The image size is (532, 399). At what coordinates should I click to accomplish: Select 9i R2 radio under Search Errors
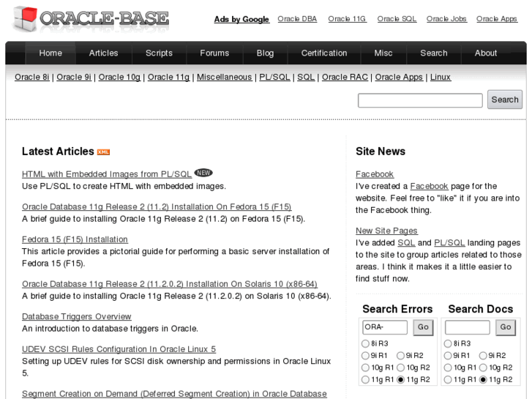click(401, 356)
